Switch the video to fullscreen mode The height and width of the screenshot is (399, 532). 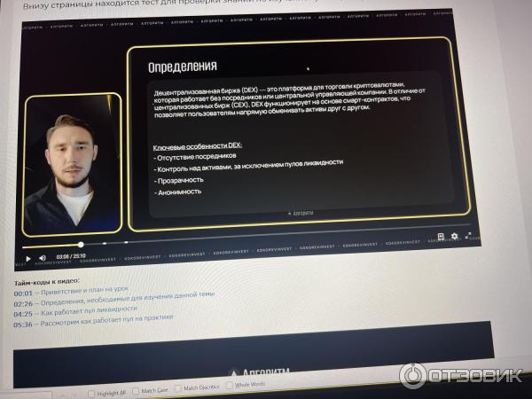tap(468, 235)
